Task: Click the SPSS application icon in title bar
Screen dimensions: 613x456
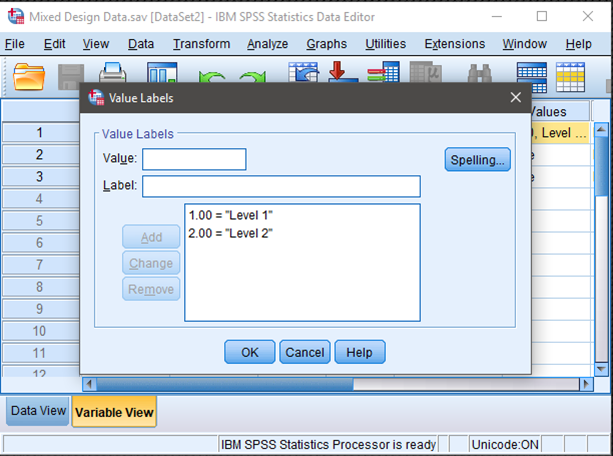Action: point(16,16)
